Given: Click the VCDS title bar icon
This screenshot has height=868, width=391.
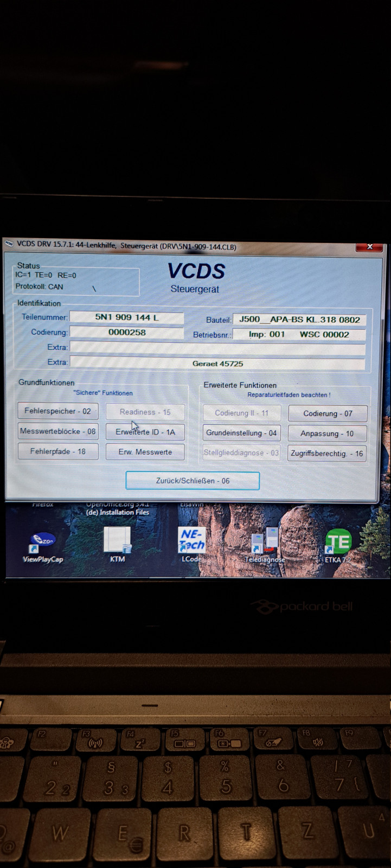Looking at the screenshot, I should click(x=9, y=244).
